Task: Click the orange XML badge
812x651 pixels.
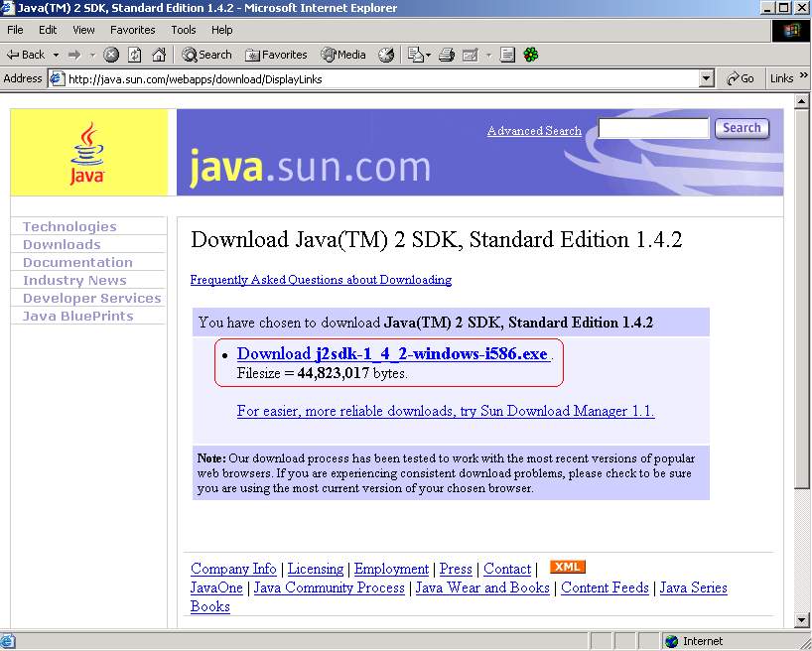Action: (x=568, y=567)
